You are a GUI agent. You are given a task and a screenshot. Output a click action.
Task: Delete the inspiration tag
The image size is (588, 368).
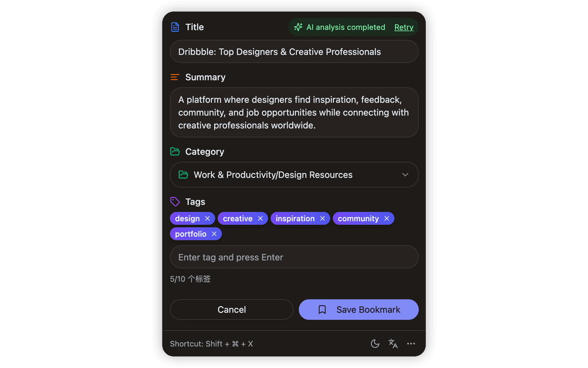pyautogui.click(x=322, y=218)
